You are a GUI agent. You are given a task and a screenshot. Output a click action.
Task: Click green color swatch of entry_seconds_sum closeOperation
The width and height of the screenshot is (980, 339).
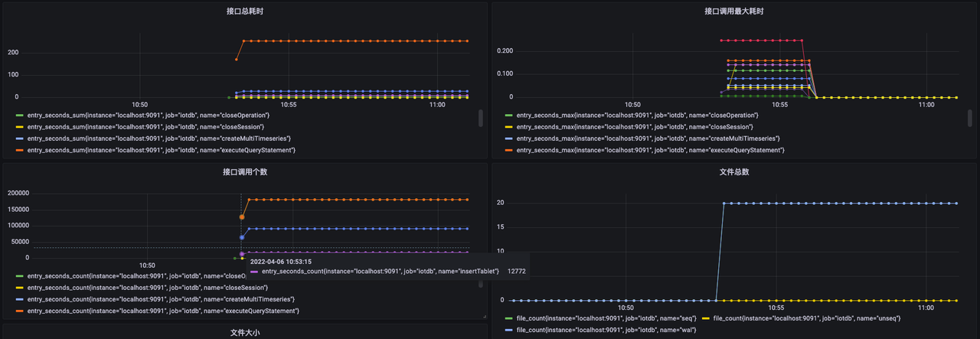[x=19, y=115]
